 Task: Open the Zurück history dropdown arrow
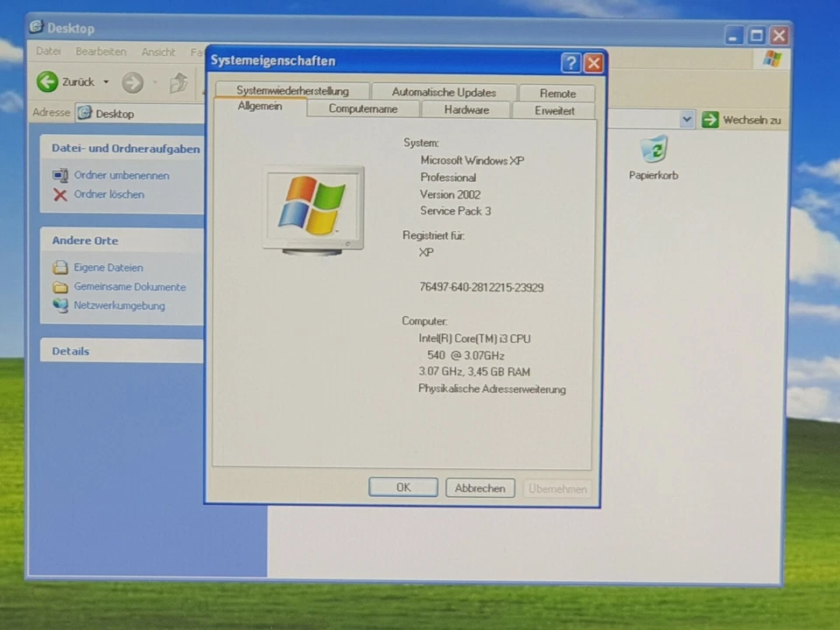pyautogui.click(x=106, y=82)
